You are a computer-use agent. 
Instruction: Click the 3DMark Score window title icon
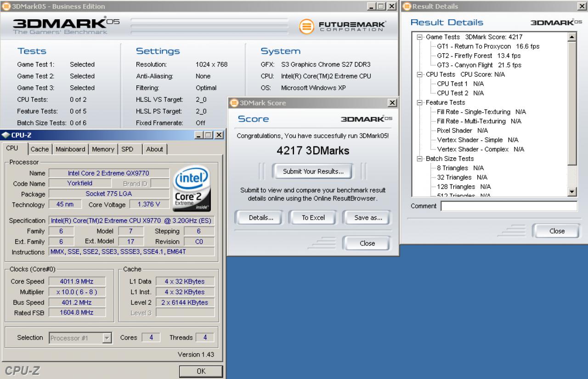coord(234,103)
